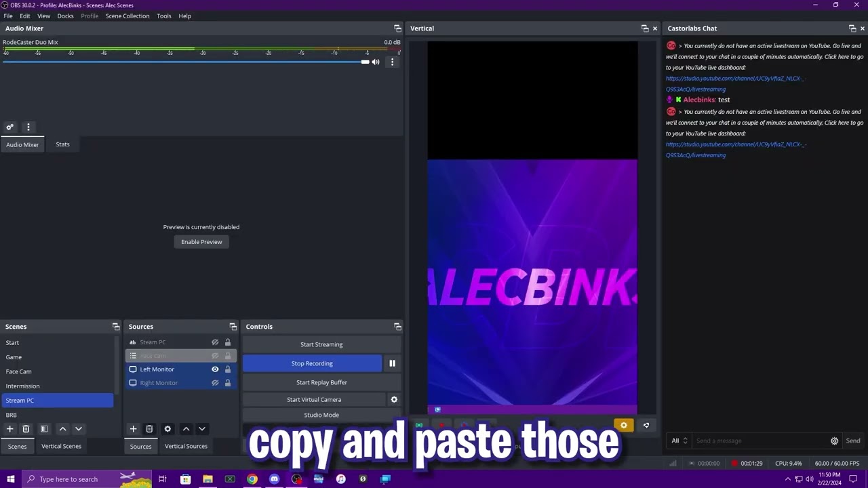The image size is (868, 488).
Task: Float the Audio Mixer dock panel
Action: (x=397, y=28)
